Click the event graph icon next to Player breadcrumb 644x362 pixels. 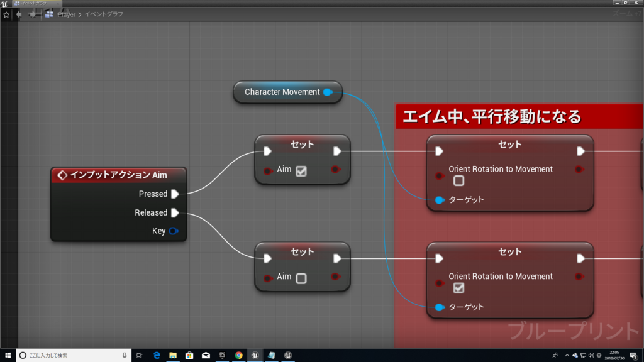(x=48, y=13)
